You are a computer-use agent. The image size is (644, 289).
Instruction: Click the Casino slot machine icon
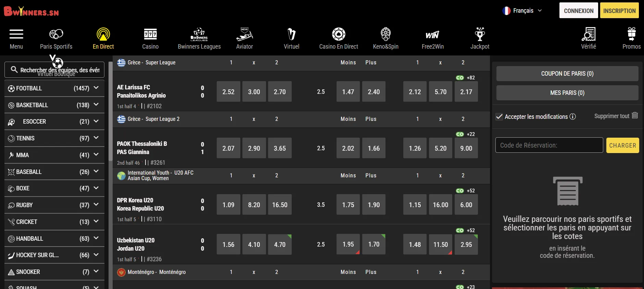(150, 35)
